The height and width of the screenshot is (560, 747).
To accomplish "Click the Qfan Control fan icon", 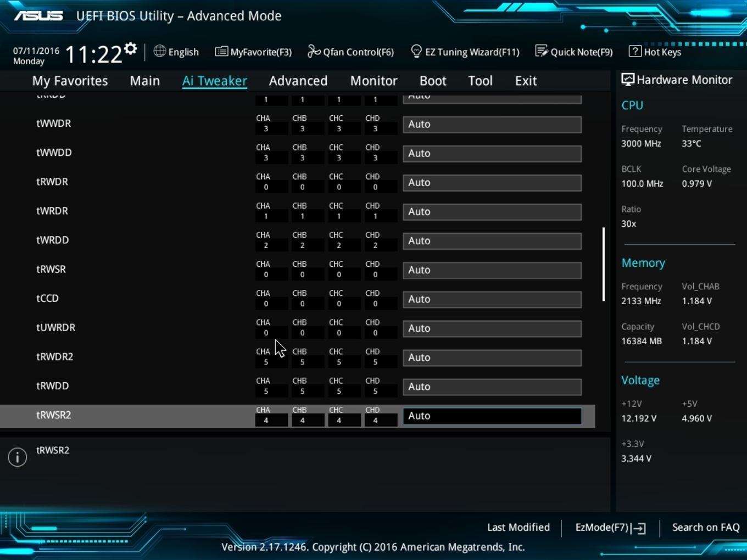I will (314, 51).
